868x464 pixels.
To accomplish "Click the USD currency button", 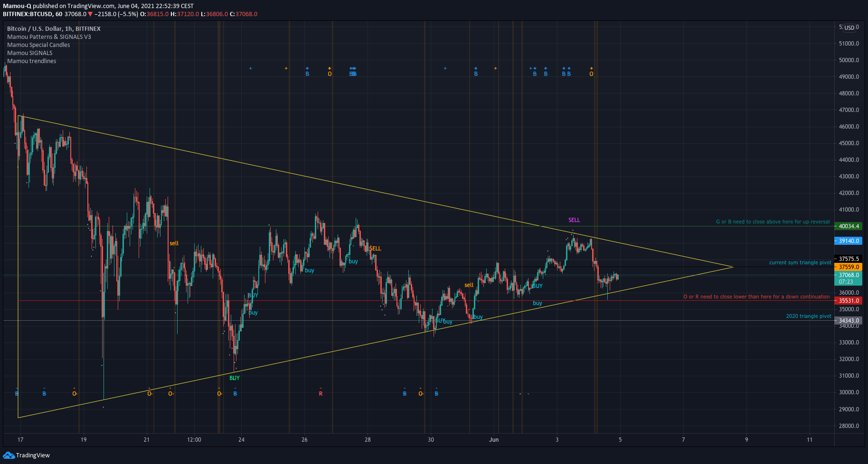I will pyautogui.click(x=849, y=28).
